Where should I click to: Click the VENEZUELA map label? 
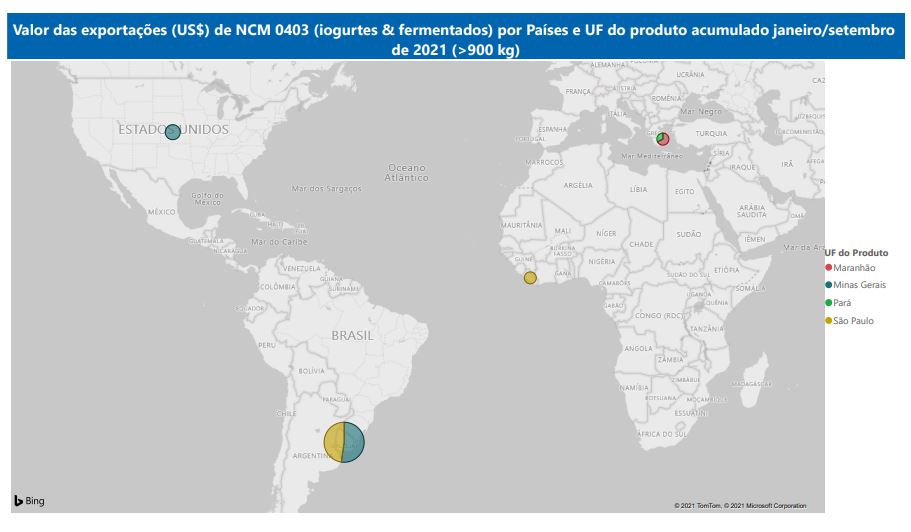click(x=302, y=268)
